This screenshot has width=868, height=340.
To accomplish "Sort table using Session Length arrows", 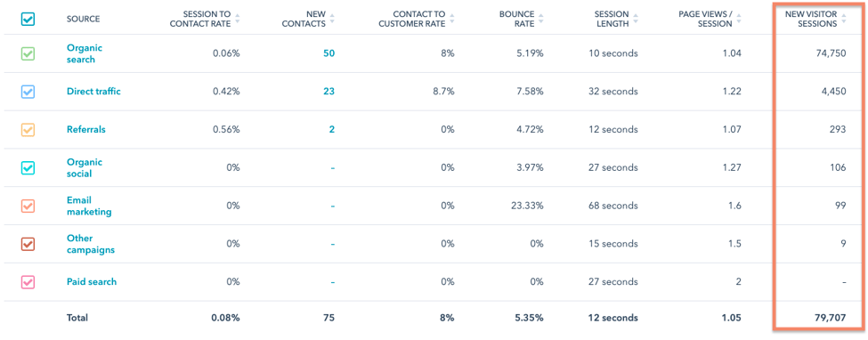I will click(636, 19).
